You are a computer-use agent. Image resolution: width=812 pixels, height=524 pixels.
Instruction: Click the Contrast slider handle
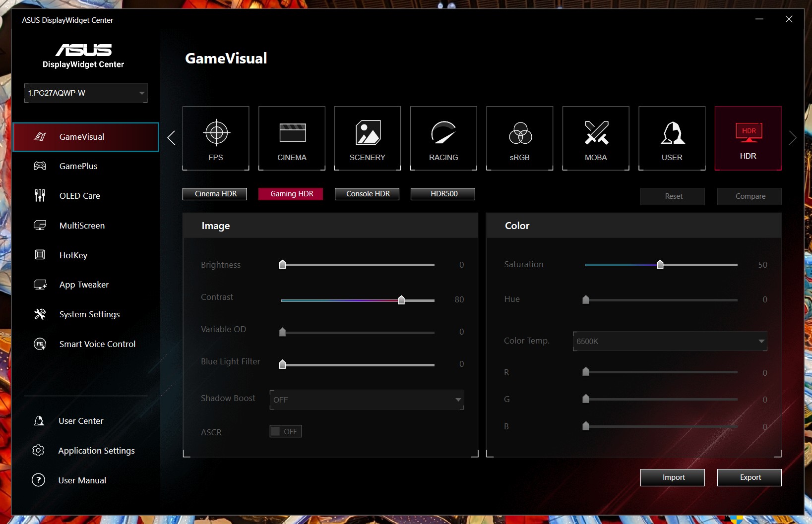click(x=401, y=300)
